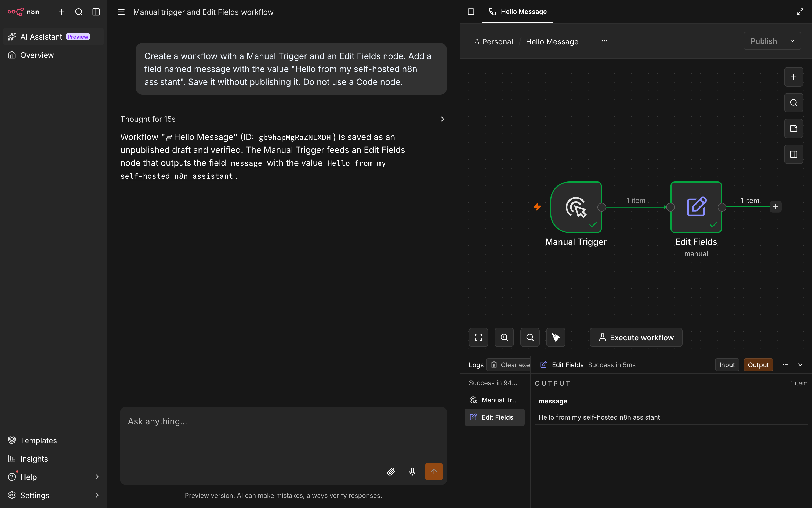
Task: Add node with canvas plus button
Action: click(x=793, y=77)
